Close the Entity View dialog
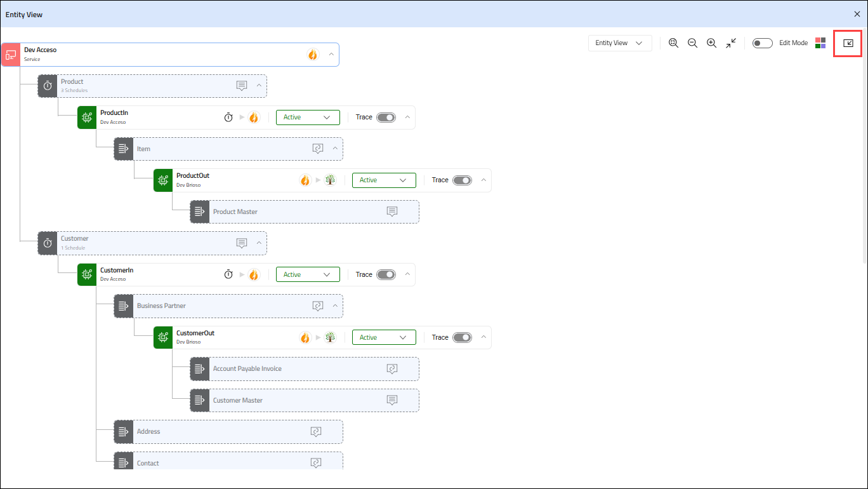This screenshot has height=489, width=868. click(x=857, y=14)
